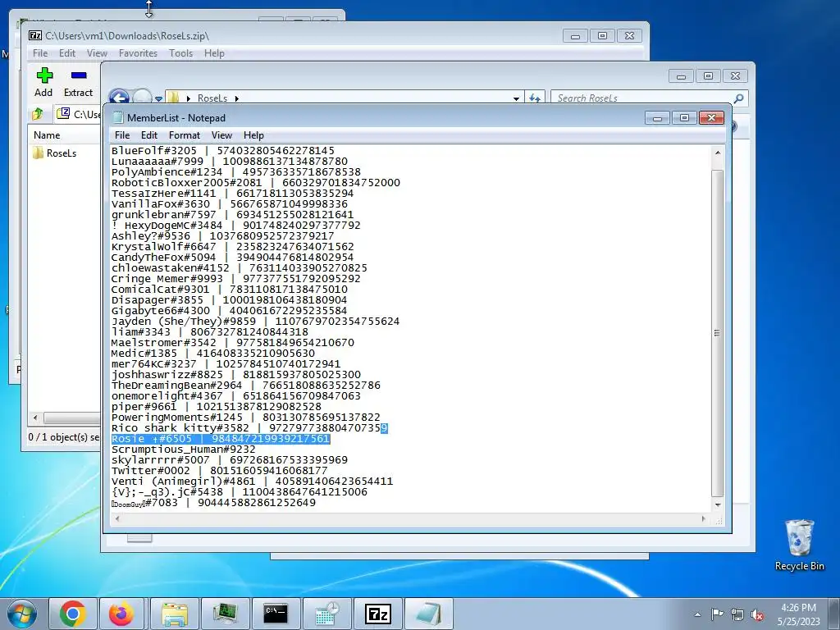Click Notepad's scroll down arrow
The width and height of the screenshot is (840, 630).
coord(717,505)
